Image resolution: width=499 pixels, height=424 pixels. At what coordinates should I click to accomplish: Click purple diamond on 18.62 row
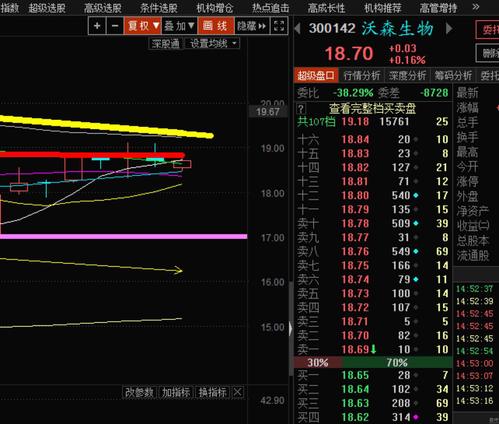click(x=416, y=417)
